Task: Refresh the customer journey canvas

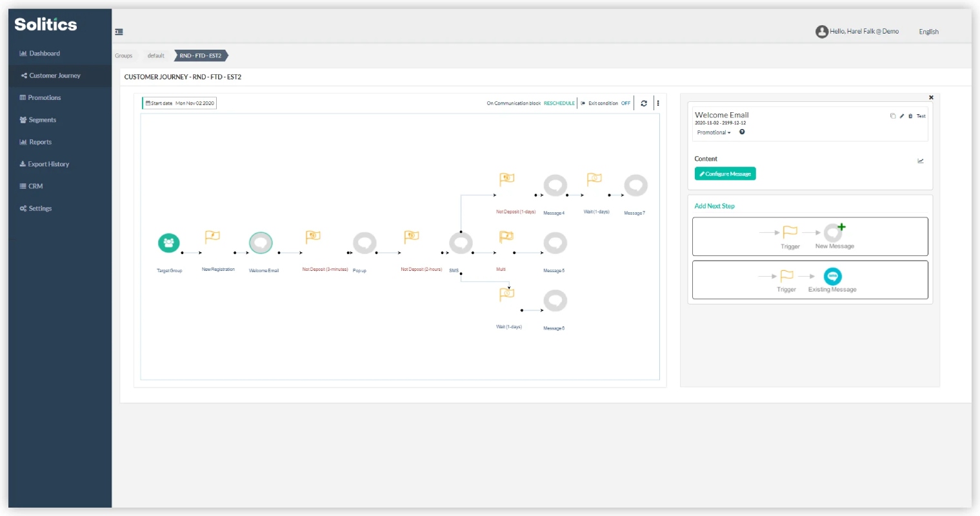Action: [x=644, y=103]
